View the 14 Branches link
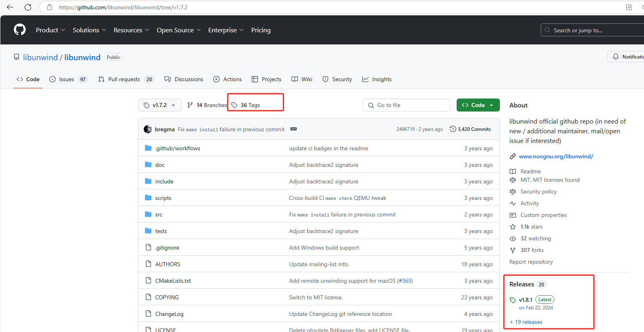 coord(207,105)
